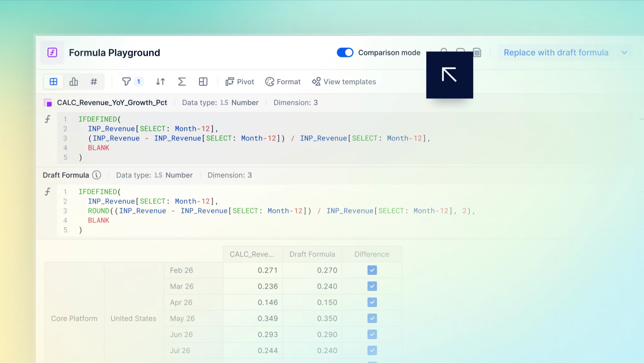
Task: Click IFDEFINED( on draft formula line 1
Action: coord(99,192)
